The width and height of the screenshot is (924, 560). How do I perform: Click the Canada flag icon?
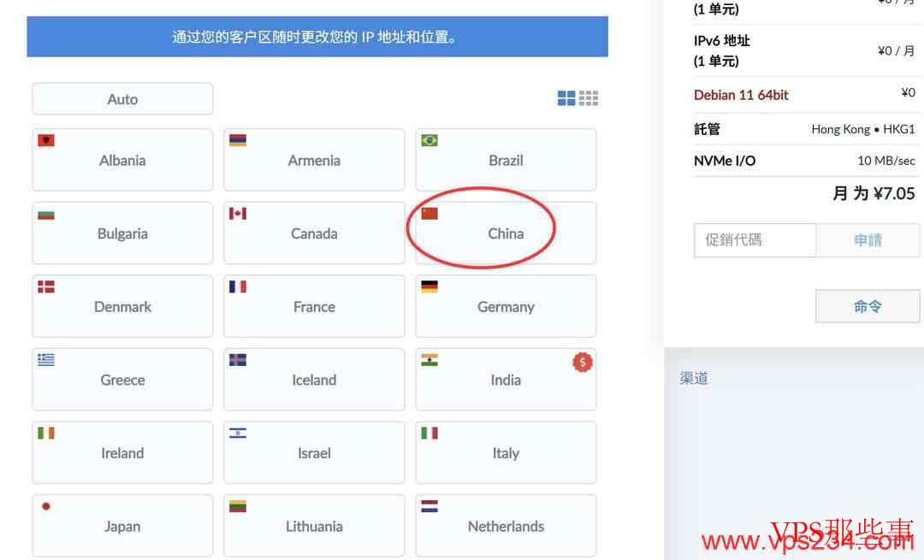[x=238, y=213]
